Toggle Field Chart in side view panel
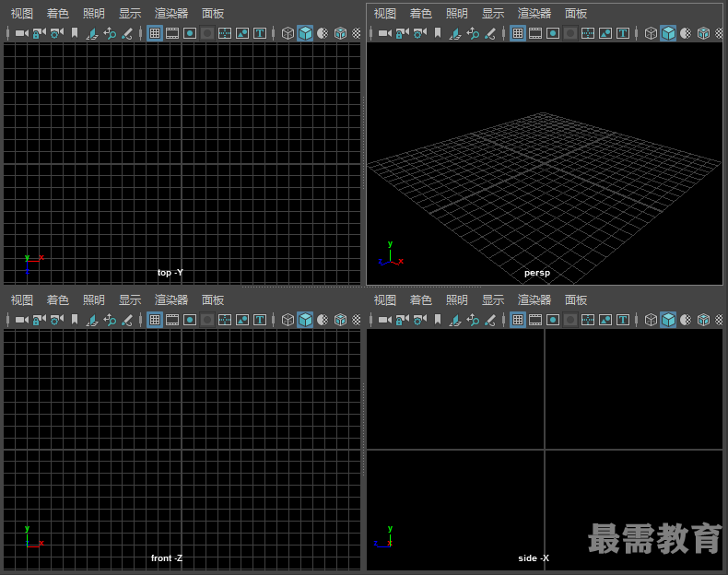This screenshot has height=575, width=728. 588,320
